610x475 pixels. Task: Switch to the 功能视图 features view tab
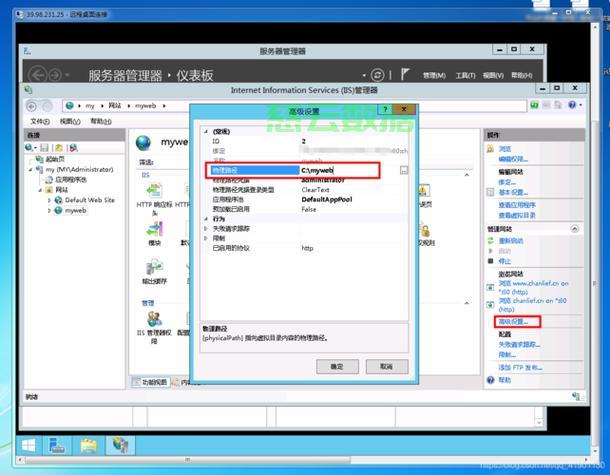click(x=151, y=382)
